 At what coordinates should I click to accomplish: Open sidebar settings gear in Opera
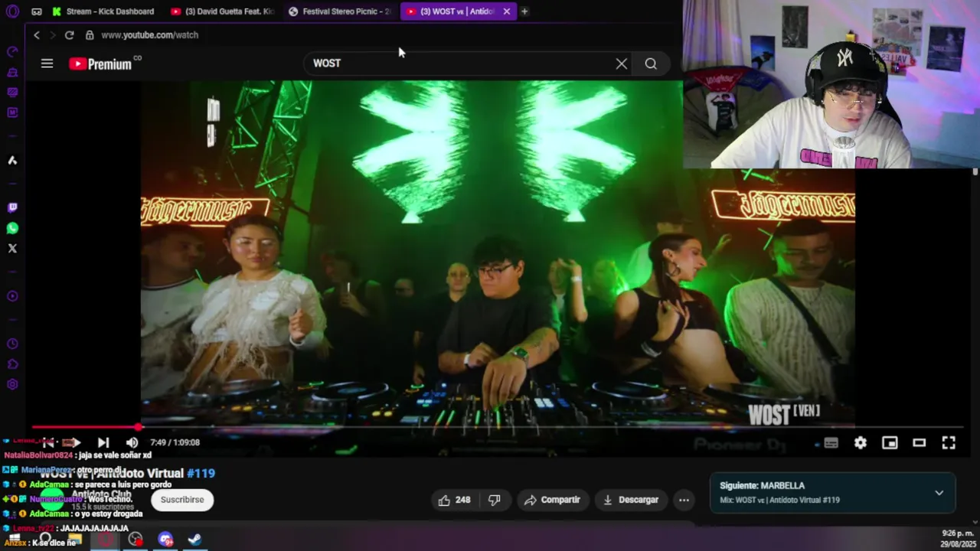coord(12,384)
